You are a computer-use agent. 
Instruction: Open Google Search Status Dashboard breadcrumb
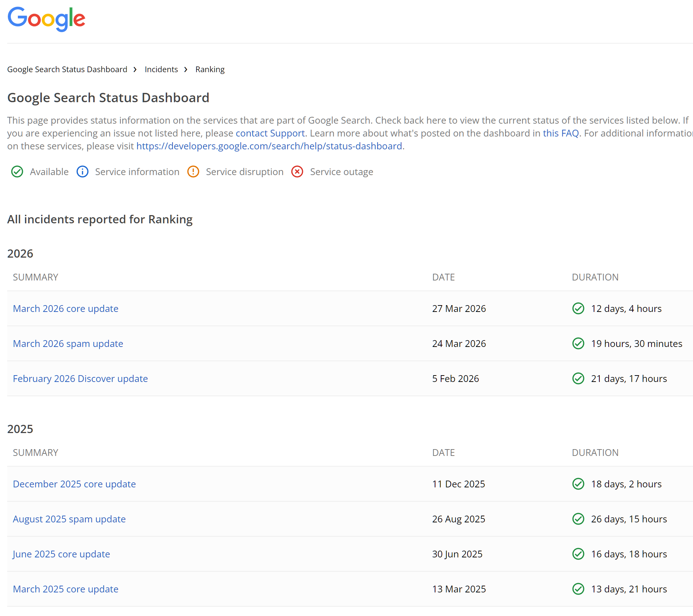(67, 69)
